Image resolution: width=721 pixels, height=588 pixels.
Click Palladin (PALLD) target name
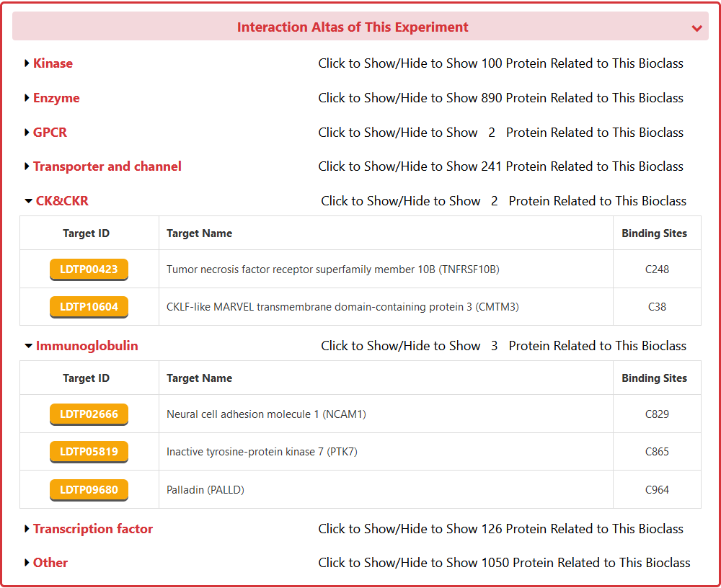[205, 490]
